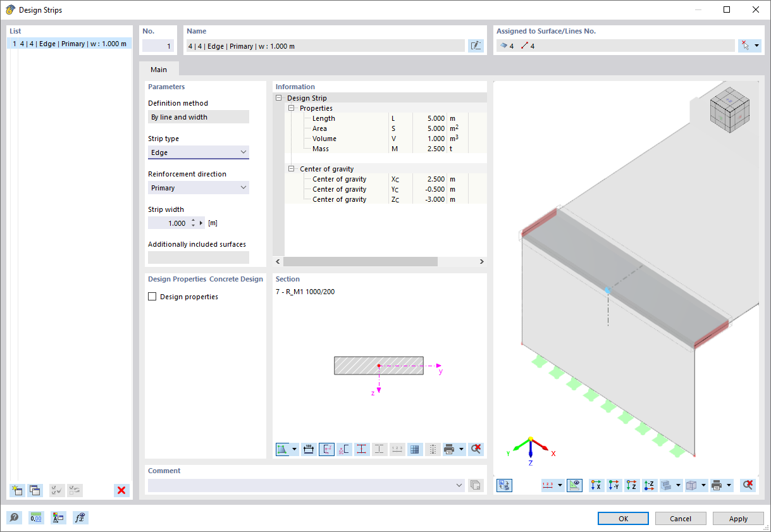The width and height of the screenshot is (771, 532).
Task: Open the formula editor fx icon
Action: [x=80, y=517]
